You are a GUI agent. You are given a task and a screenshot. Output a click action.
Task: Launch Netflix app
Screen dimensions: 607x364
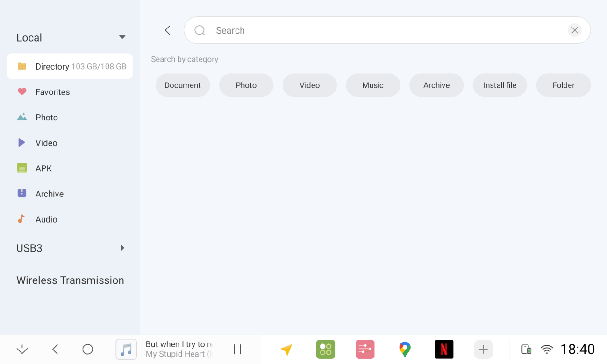444,349
